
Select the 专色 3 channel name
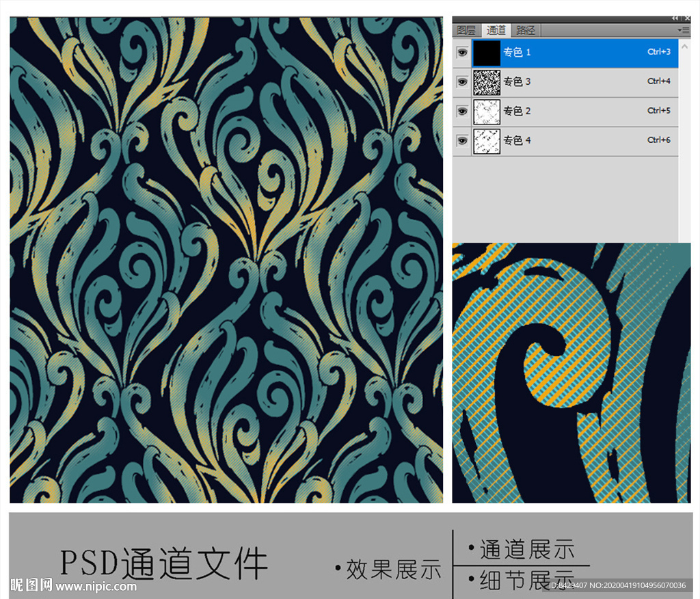click(517, 82)
